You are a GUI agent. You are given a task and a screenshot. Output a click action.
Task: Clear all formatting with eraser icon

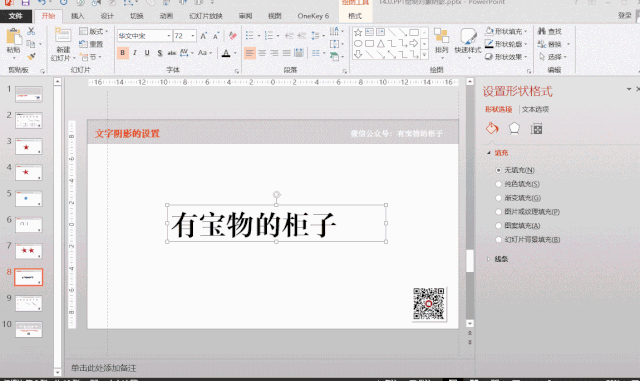[x=233, y=36]
